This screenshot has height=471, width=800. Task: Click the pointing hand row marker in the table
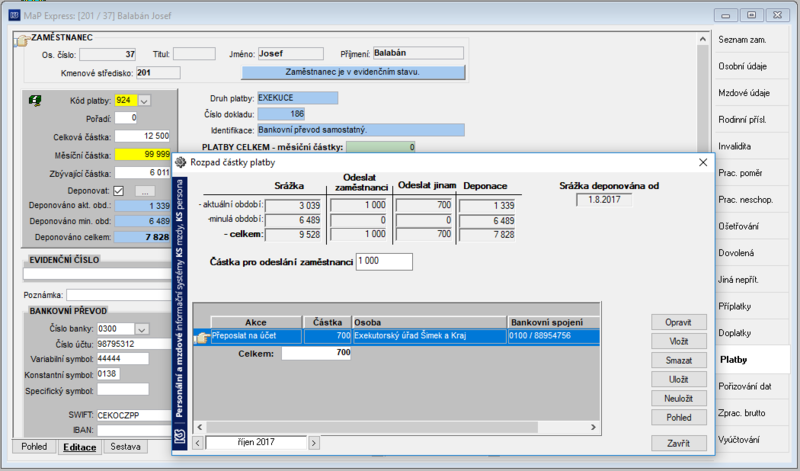click(202, 337)
